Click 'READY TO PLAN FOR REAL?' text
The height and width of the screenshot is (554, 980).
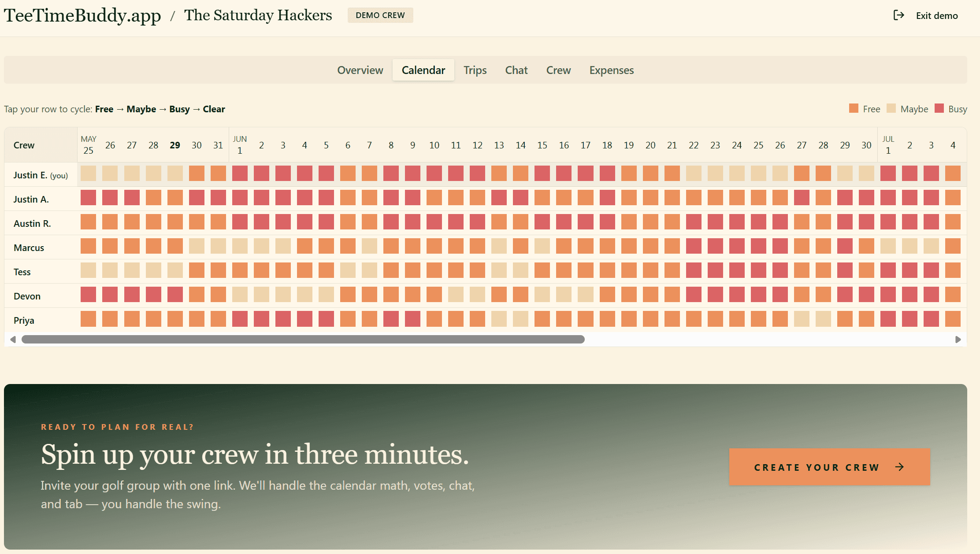pos(117,427)
